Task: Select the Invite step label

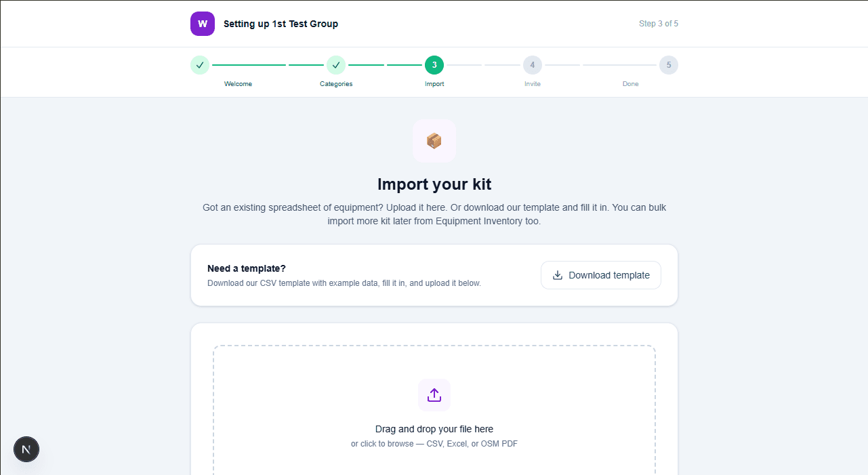Action: (x=533, y=83)
